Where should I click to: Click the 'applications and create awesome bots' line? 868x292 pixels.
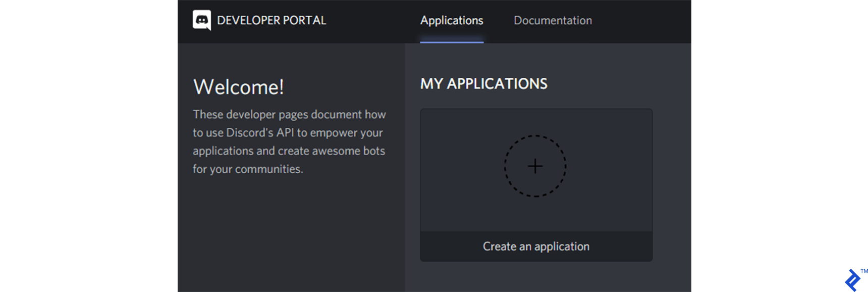tap(289, 151)
